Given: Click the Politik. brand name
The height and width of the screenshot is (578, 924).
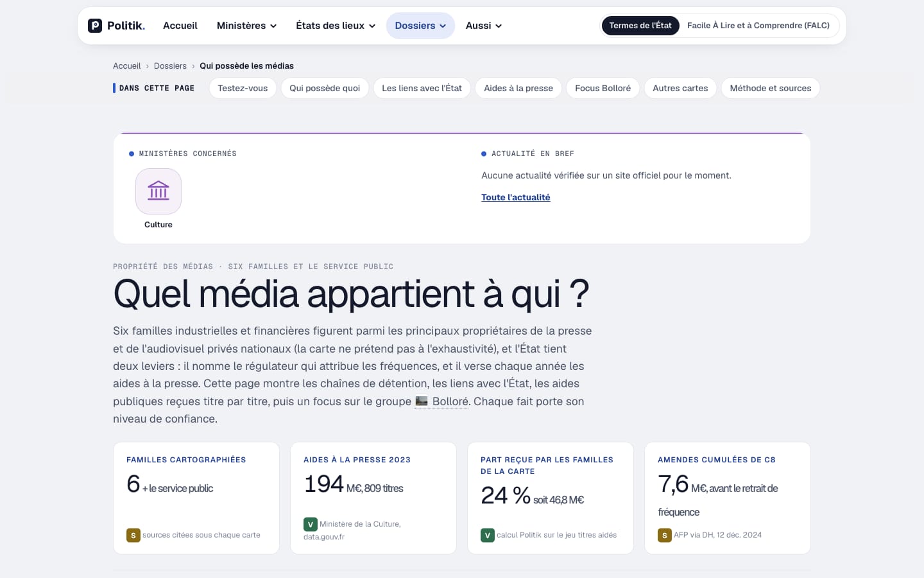Looking at the screenshot, I should 126,26.
